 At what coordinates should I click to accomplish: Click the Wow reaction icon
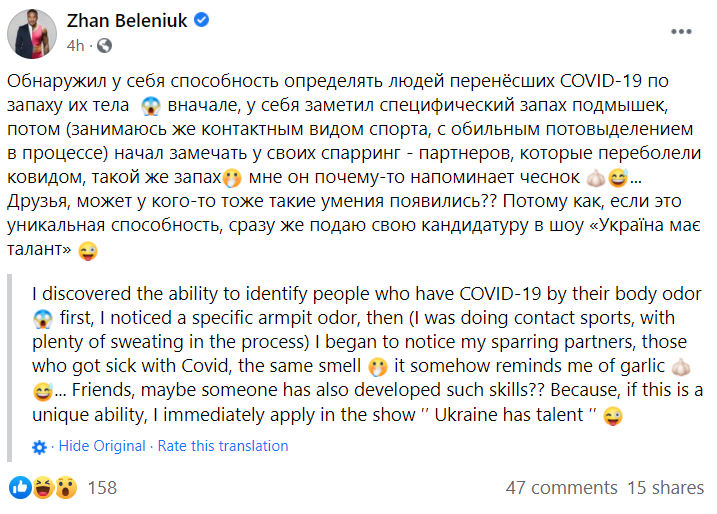click(66, 488)
